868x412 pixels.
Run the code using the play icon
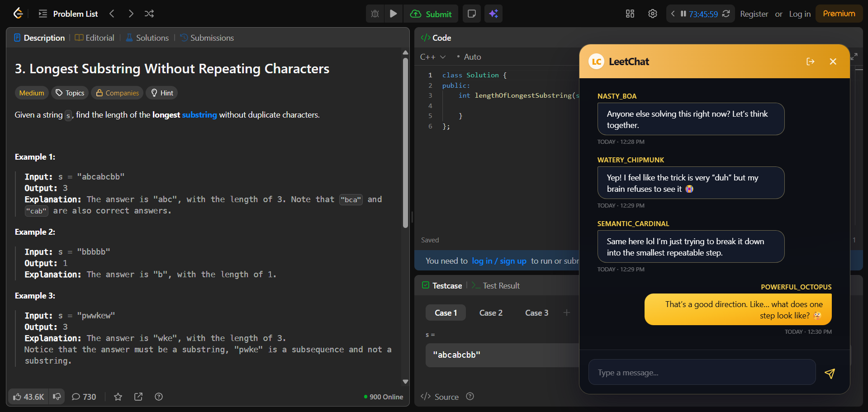pyautogui.click(x=393, y=14)
